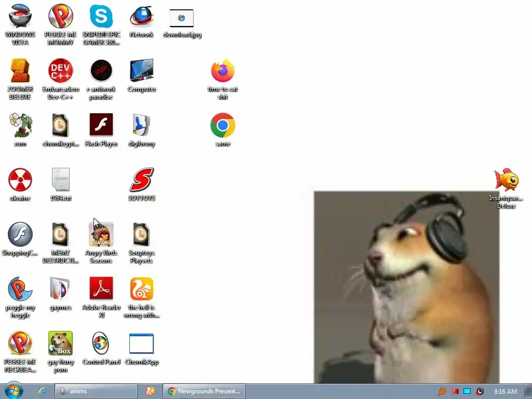
Task: Click the Show Desktop strip on the taskbar
Action: tap(528, 391)
